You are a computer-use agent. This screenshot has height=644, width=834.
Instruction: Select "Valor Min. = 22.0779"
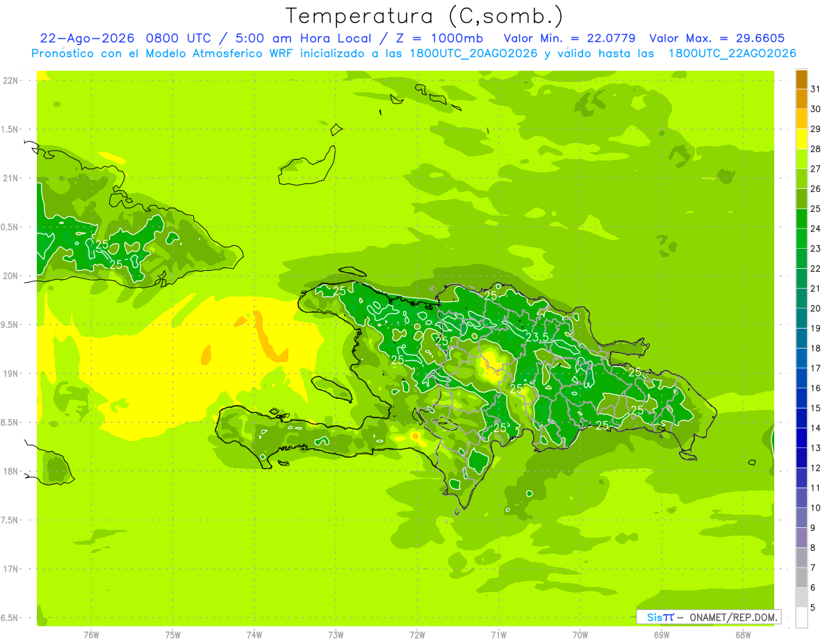(570, 38)
